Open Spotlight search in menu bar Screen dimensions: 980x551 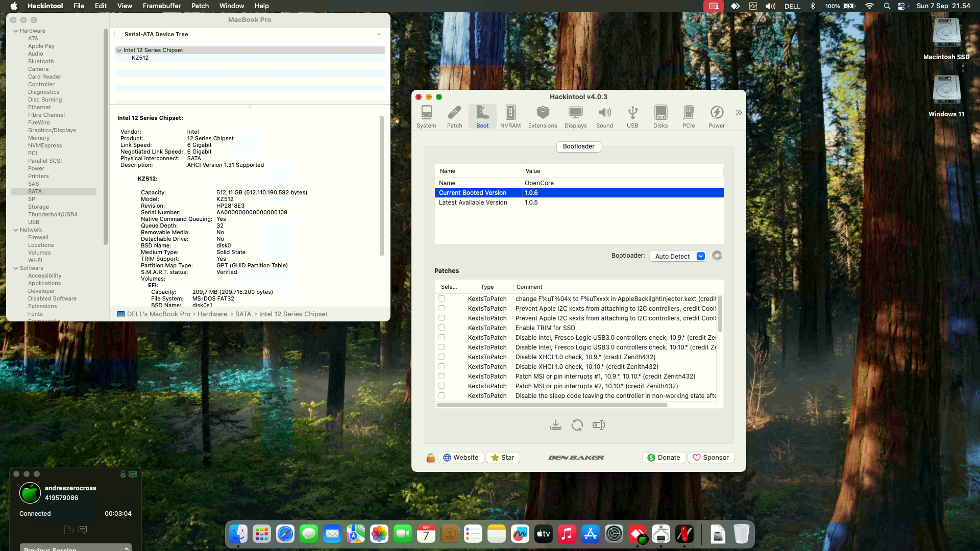887,6
